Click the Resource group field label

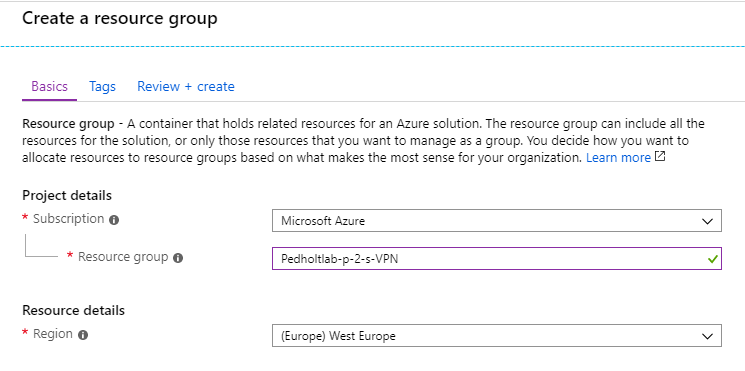click(123, 257)
